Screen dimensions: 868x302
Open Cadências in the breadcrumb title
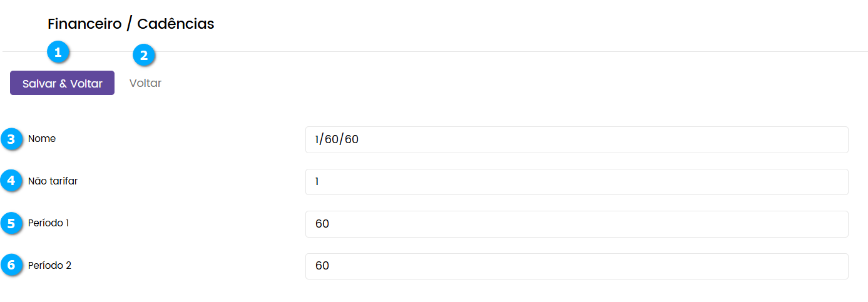[x=175, y=24]
